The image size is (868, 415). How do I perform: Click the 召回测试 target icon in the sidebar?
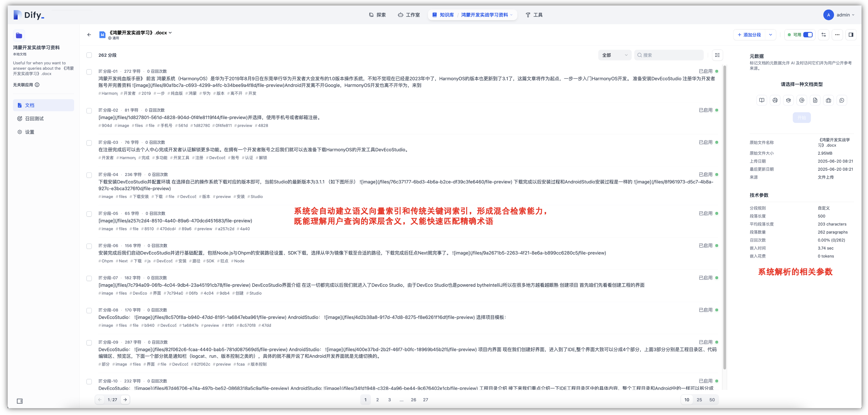(x=20, y=119)
